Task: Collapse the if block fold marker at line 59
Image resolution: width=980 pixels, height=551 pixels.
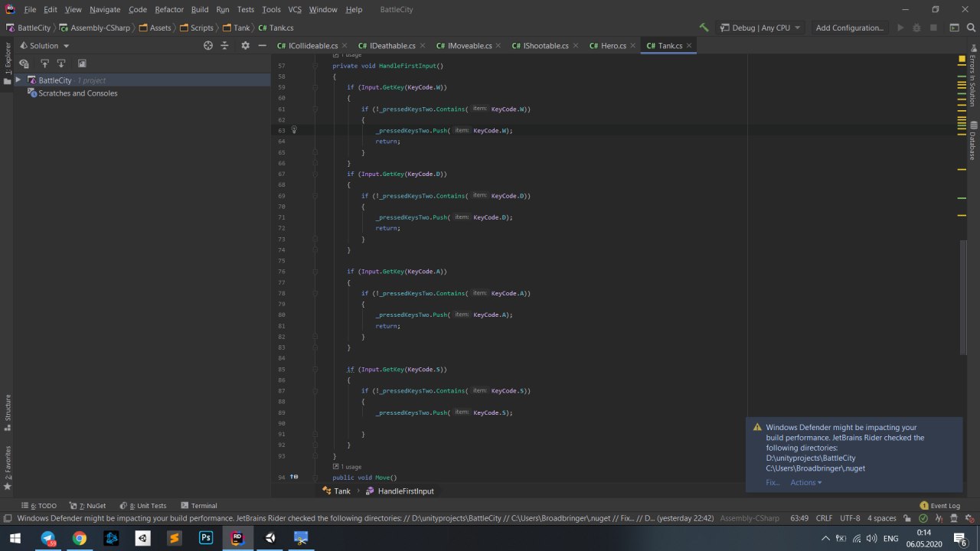Action: 315,87
